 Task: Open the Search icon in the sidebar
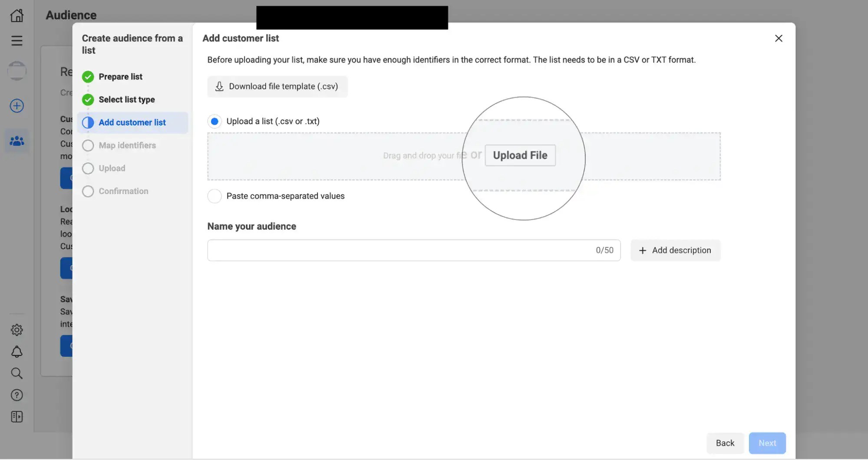[17, 373]
